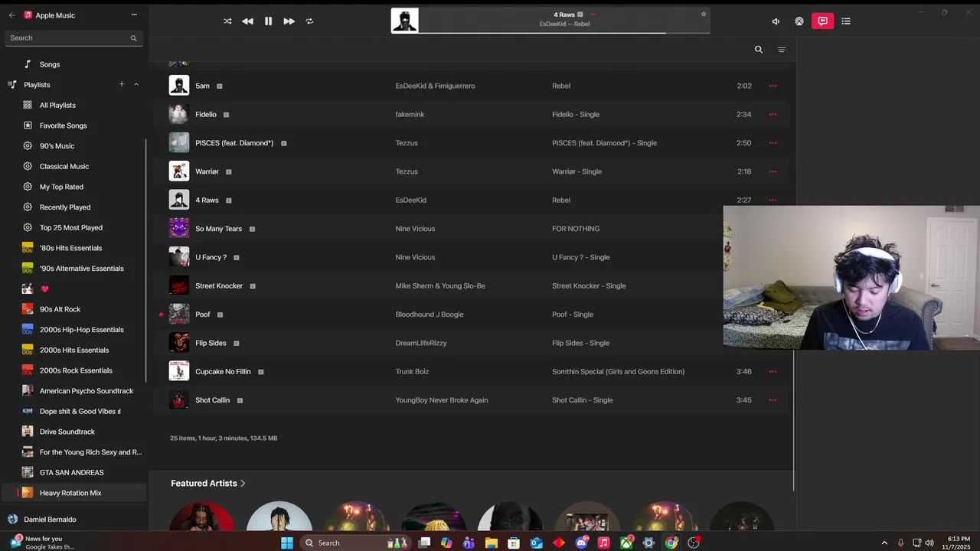Open more options for PISCES track

[x=773, y=143]
